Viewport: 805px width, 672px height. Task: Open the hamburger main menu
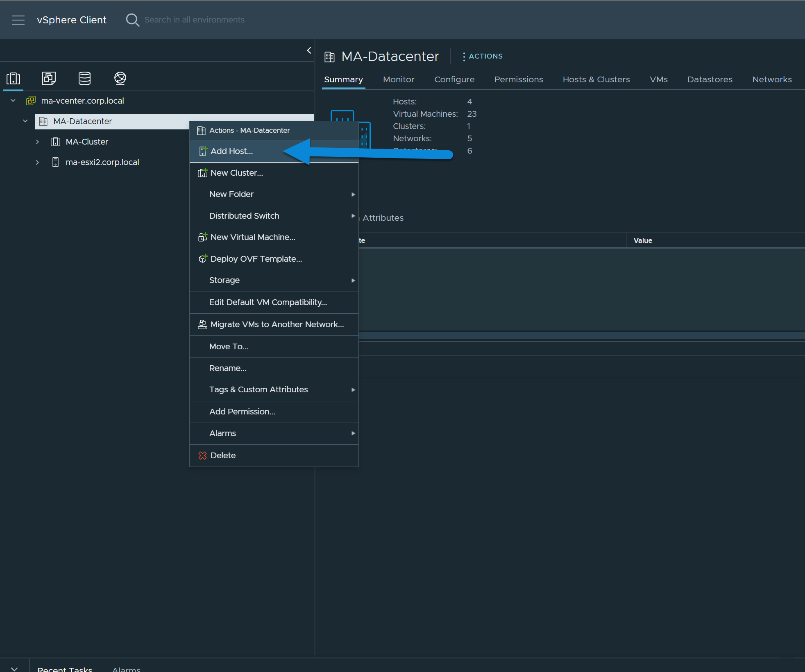pyautogui.click(x=18, y=20)
